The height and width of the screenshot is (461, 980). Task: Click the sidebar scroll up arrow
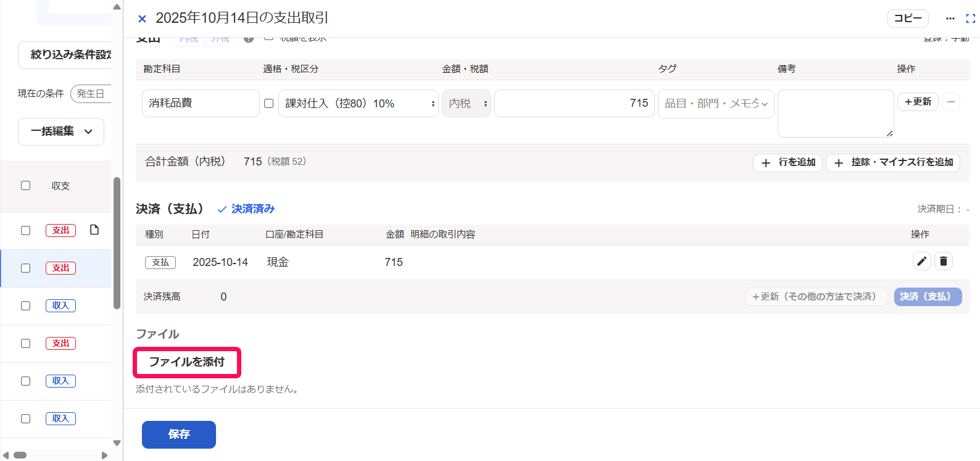tap(117, 7)
